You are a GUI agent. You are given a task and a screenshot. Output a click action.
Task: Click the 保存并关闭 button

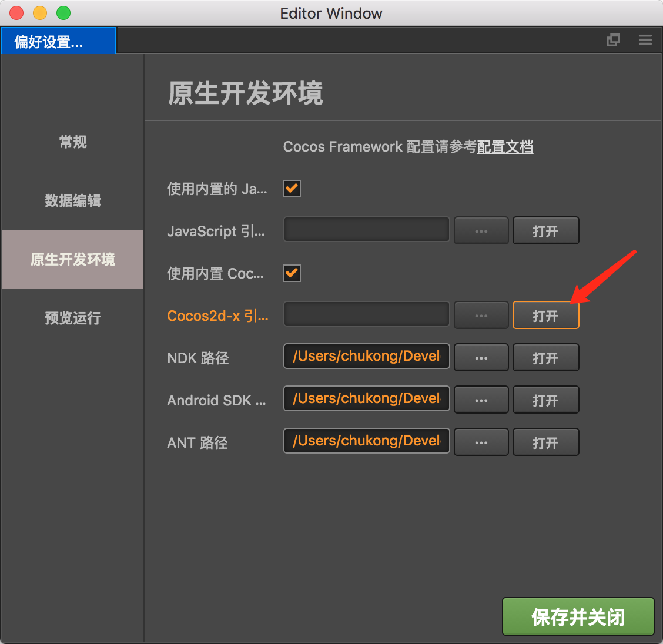point(578,616)
